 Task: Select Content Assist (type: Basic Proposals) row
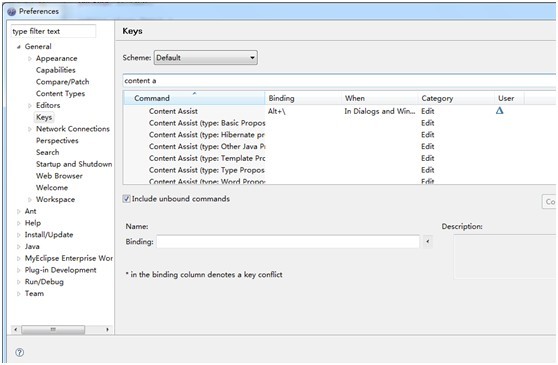(x=339, y=123)
